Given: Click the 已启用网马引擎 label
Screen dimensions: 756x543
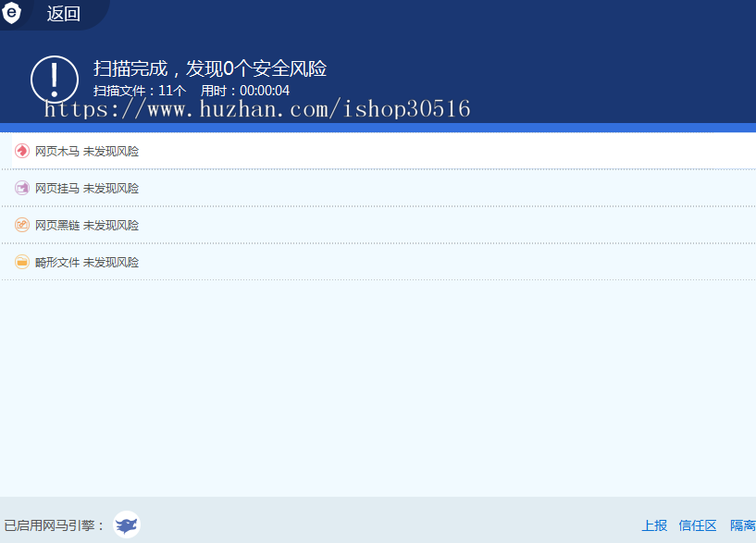Looking at the screenshot, I should point(54,525).
